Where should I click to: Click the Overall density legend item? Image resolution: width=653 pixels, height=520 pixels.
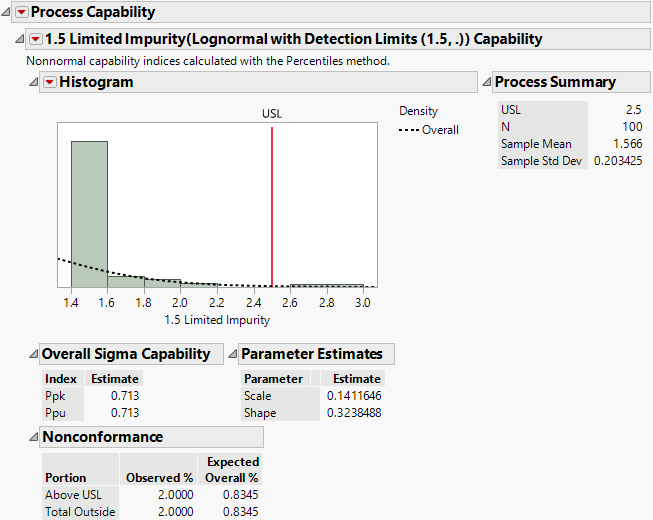[x=430, y=130]
